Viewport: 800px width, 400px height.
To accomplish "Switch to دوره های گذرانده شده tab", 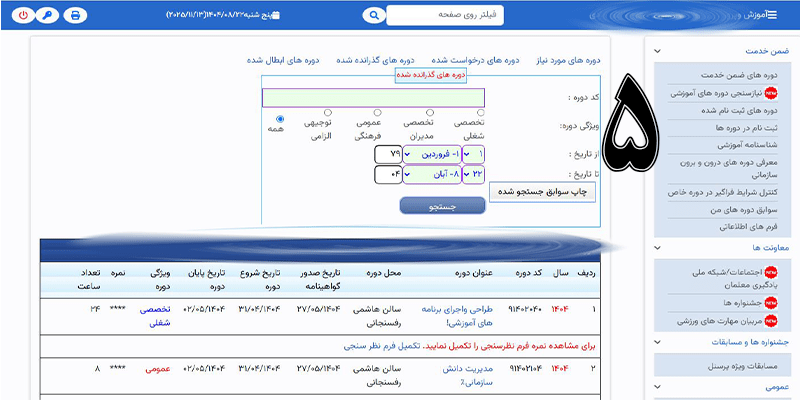I will (x=375, y=60).
